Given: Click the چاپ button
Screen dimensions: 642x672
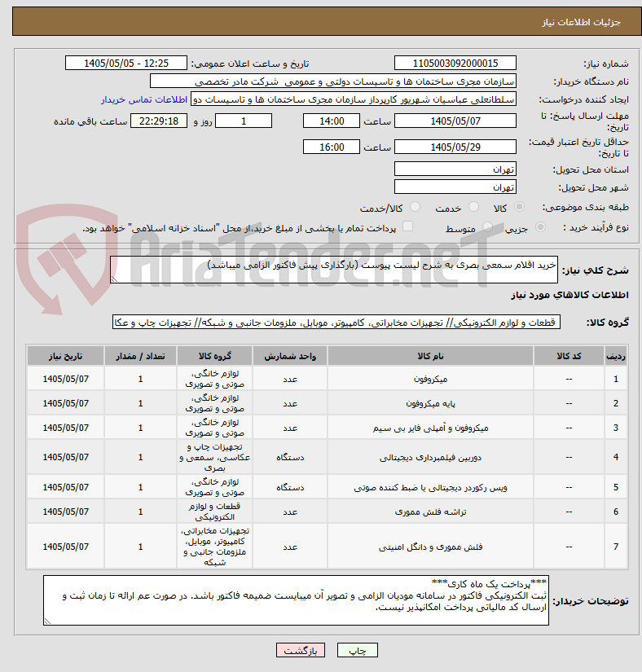Looking at the screenshot, I should (358, 650).
